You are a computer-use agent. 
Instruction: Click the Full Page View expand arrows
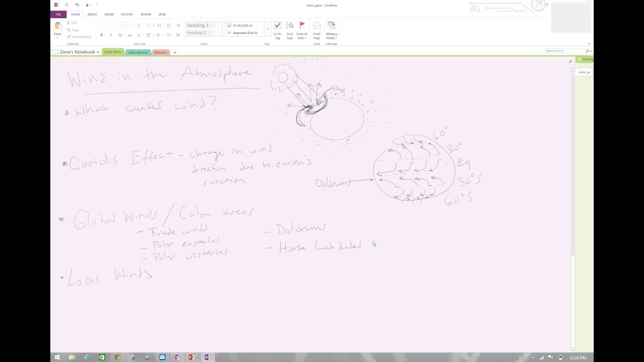571,61
